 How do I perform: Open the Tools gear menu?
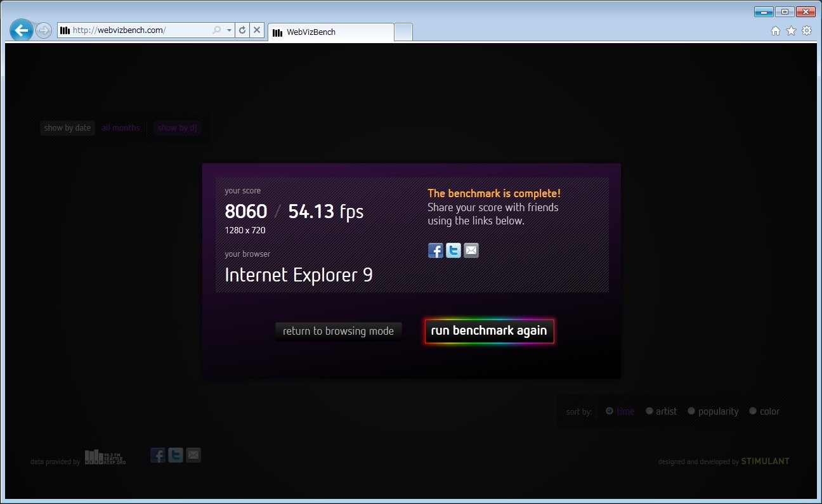[x=807, y=30]
